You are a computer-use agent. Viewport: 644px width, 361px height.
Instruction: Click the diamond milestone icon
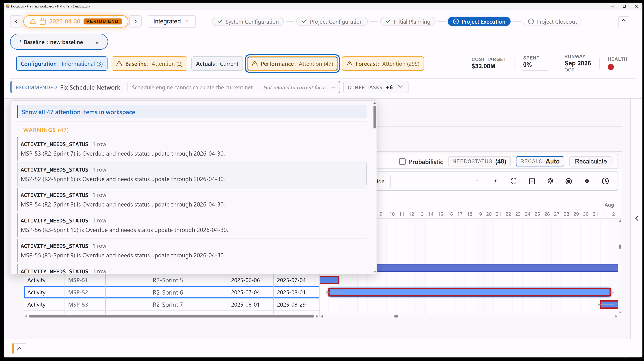tap(587, 181)
